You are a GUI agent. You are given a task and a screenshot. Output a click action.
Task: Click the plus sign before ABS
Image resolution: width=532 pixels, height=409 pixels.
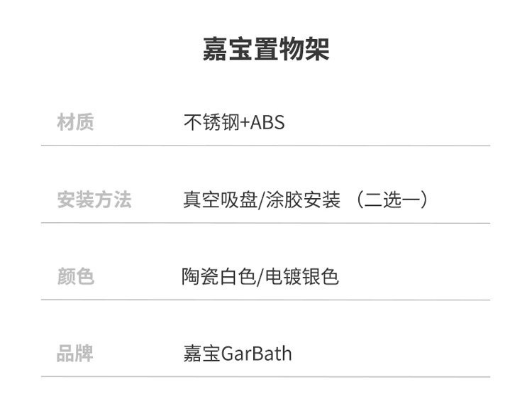[245, 124]
